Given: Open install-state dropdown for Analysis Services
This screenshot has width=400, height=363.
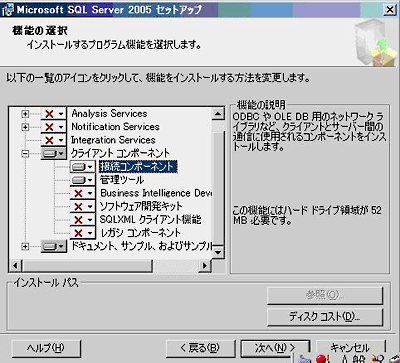Looking at the screenshot, I should (54, 114).
